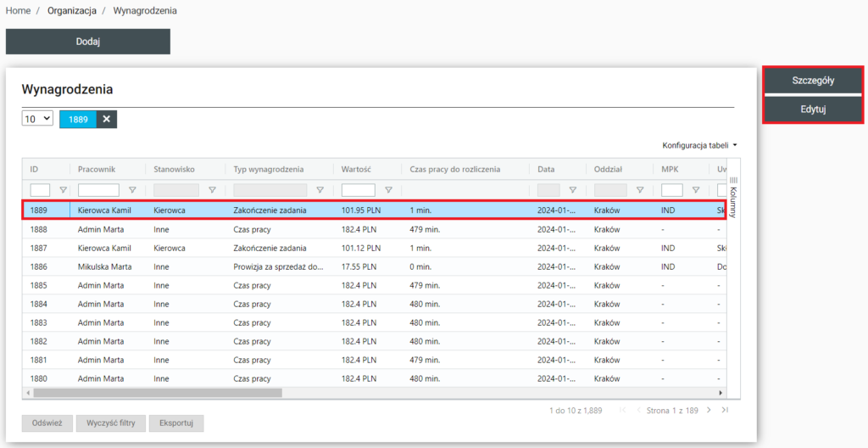Image resolution: width=868 pixels, height=448 pixels.
Task: Open Organizacja breadcrumb link
Action: point(71,11)
